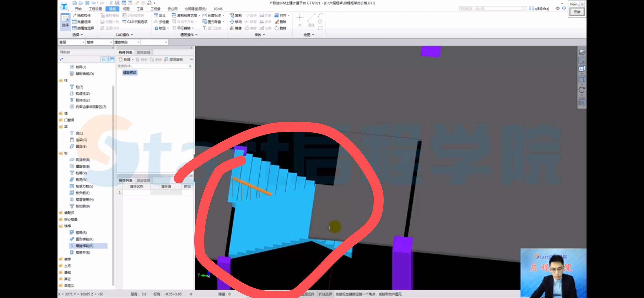Screen dimensions: 644x298
Task: Select 构造柱(Z) in navigation tree
Action: (x=82, y=93)
